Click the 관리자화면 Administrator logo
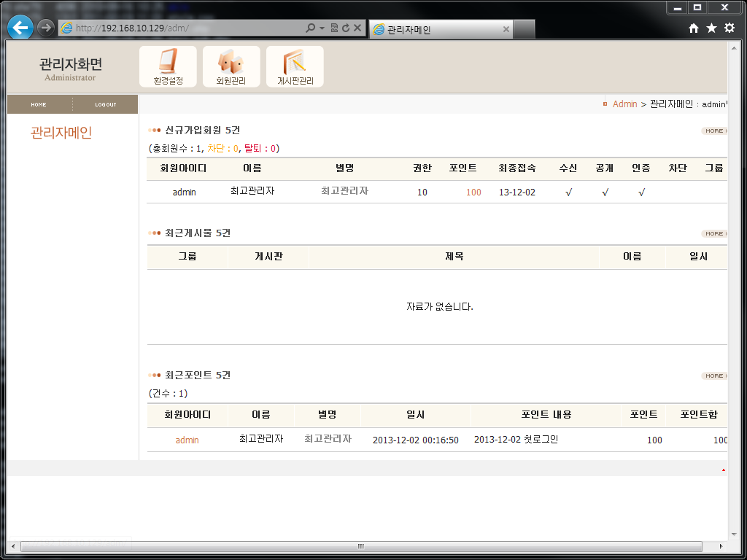The image size is (747, 560). pyautogui.click(x=71, y=69)
